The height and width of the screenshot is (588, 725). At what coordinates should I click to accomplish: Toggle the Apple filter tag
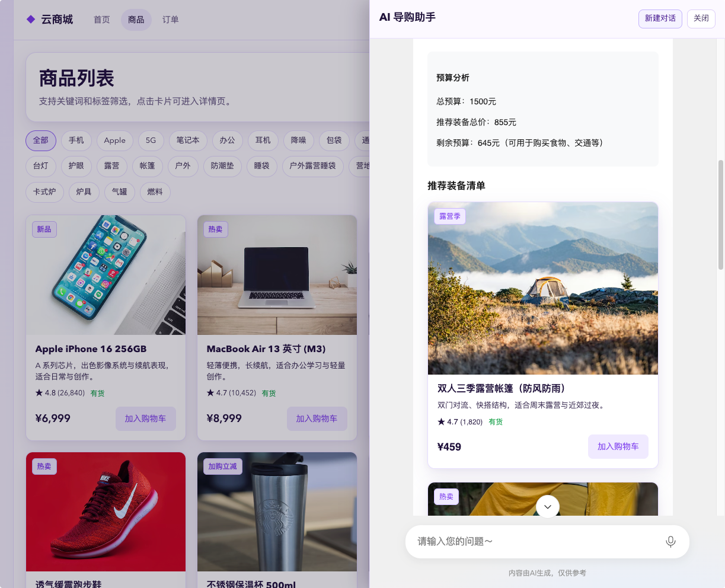point(115,140)
